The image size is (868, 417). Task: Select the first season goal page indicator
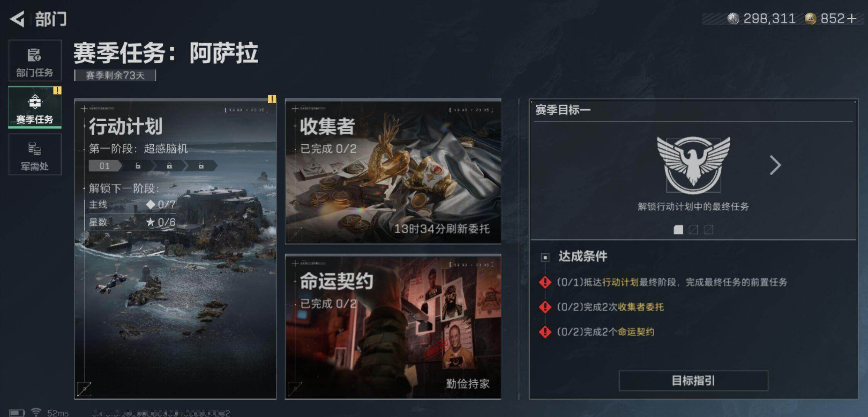[678, 230]
